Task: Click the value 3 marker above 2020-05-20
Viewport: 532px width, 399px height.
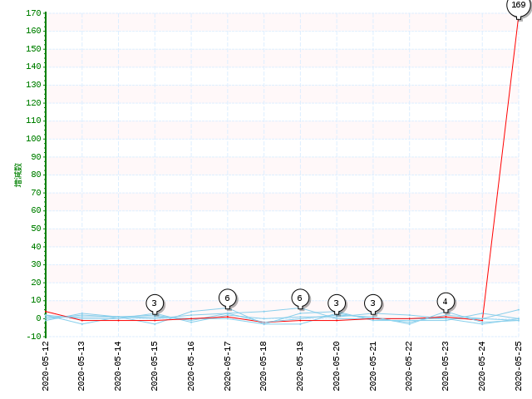Action: (337, 303)
